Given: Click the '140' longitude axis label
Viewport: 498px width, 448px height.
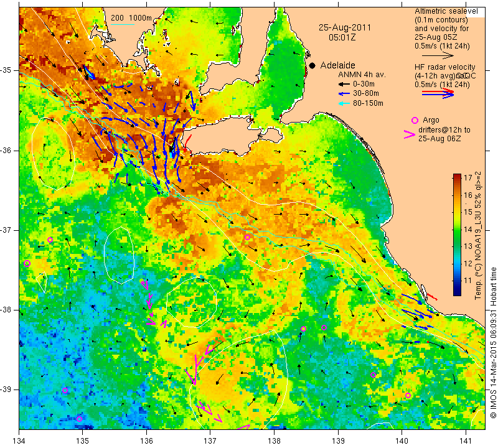Looking at the screenshot, I should (402, 441).
